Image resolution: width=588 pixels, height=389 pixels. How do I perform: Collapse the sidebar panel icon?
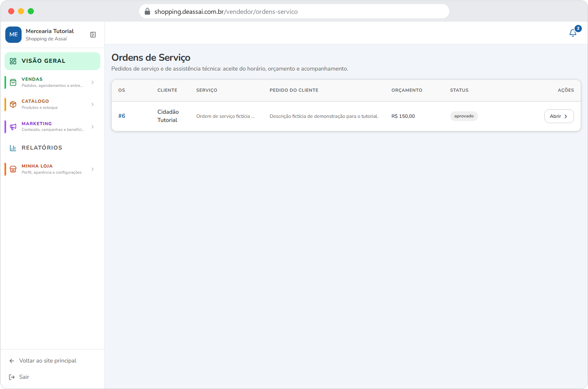[93, 35]
